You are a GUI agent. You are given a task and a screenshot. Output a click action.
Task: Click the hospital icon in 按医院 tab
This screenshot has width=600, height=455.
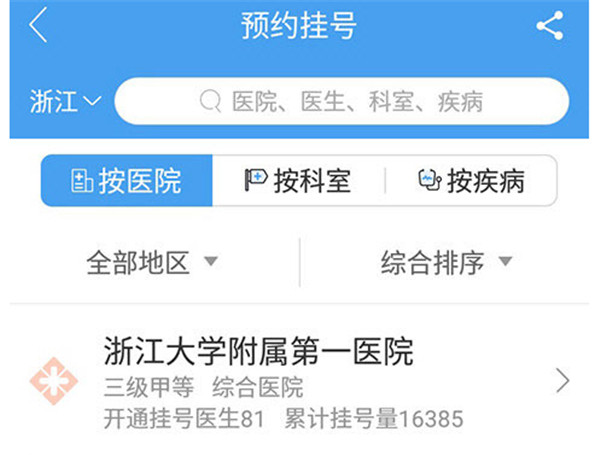click(x=82, y=181)
